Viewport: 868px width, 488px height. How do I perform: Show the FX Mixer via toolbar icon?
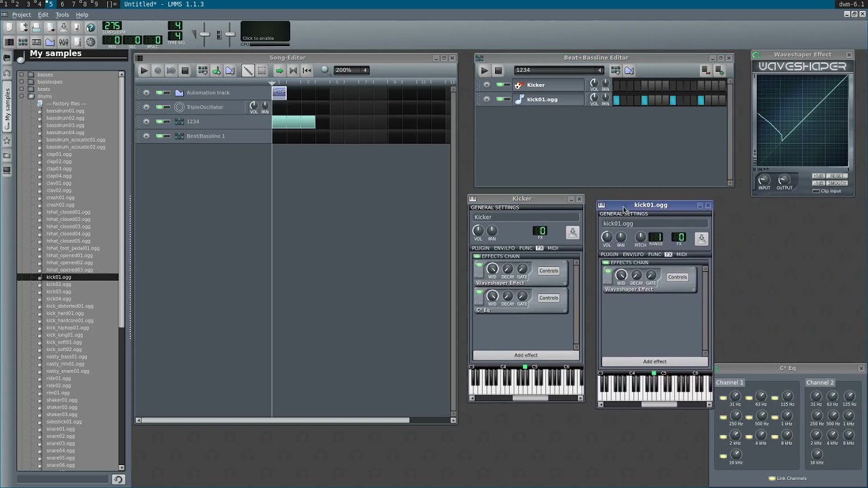[63, 42]
